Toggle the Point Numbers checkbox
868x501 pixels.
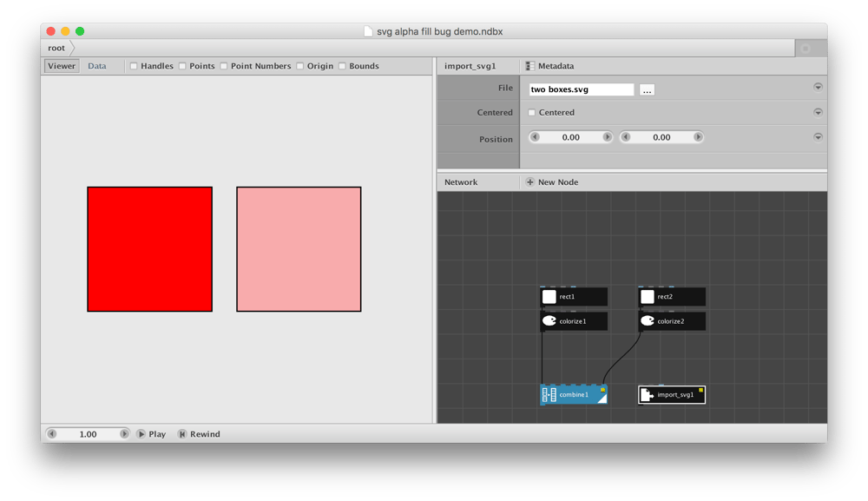[224, 66]
